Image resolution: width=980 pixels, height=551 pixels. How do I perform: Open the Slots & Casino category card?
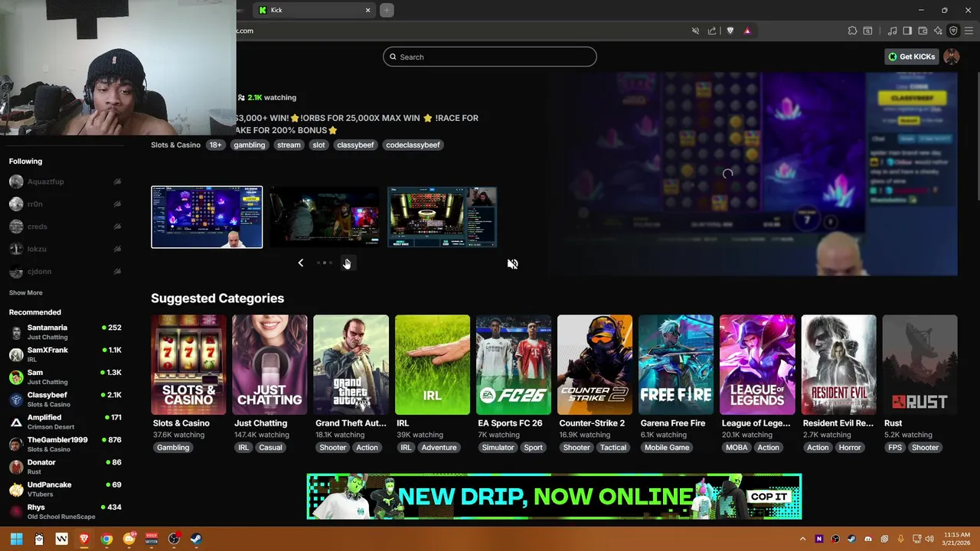tap(188, 365)
